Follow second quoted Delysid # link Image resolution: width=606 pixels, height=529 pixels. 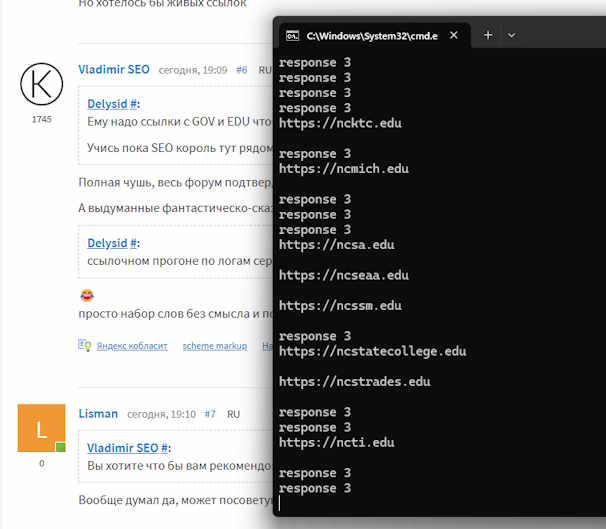tap(113, 243)
